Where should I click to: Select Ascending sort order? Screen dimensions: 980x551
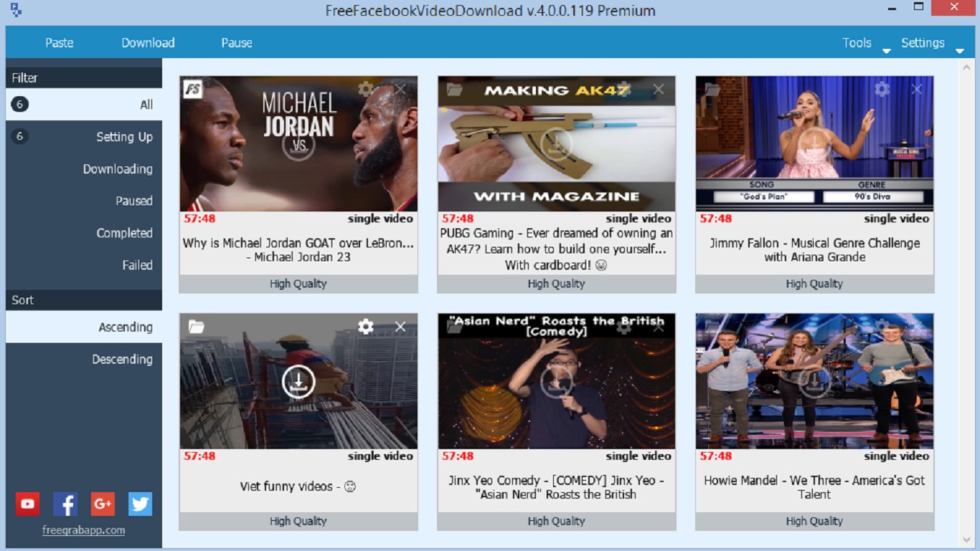[x=84, y=327]
